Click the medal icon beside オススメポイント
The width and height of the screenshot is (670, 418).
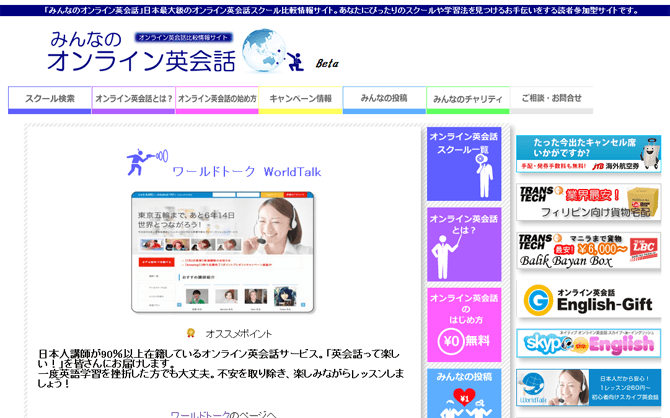pyautogui.click(x=191, y=333)
